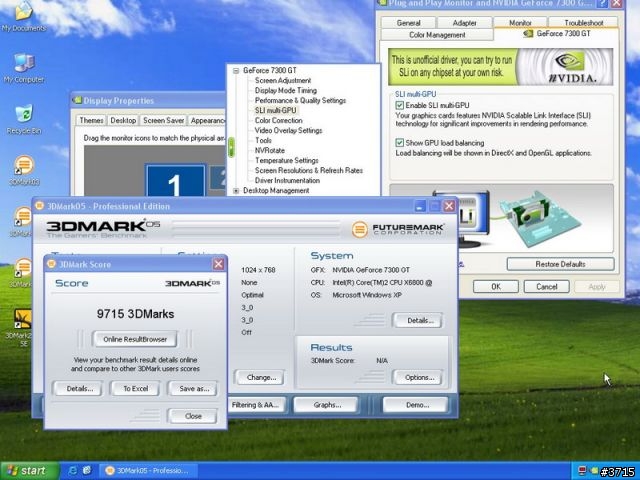Select SLI multi-GPU tree item
Image resolution: width=640 pixels, height=480 pixels.
276,110
